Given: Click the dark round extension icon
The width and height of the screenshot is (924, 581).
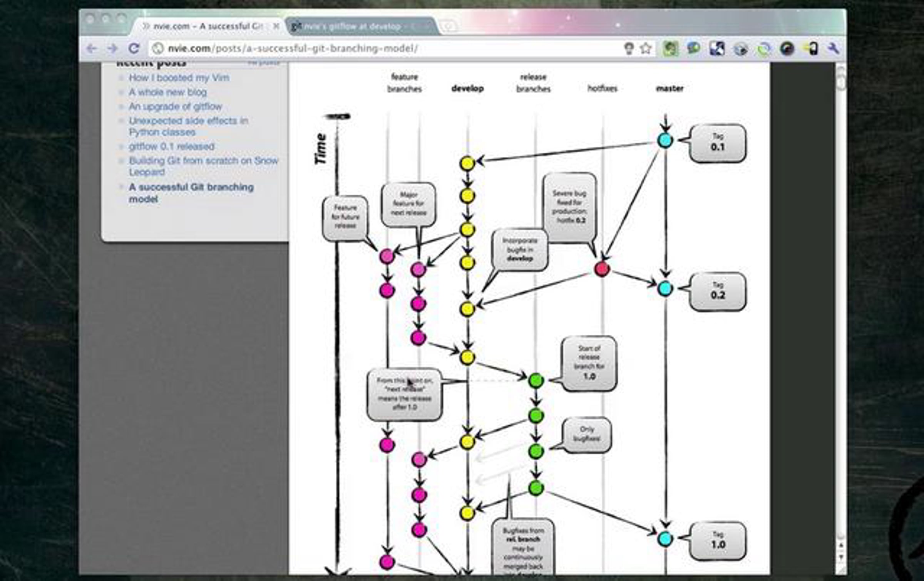Looking at the screenshot, I should pyautogui.click(x=787, y=49).
